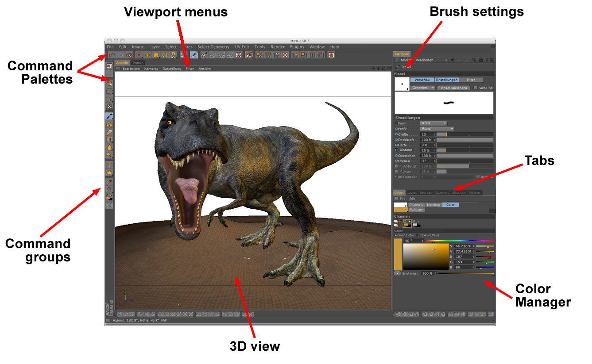
Task: Click the Einstellungen button
Action: point(447,80)
